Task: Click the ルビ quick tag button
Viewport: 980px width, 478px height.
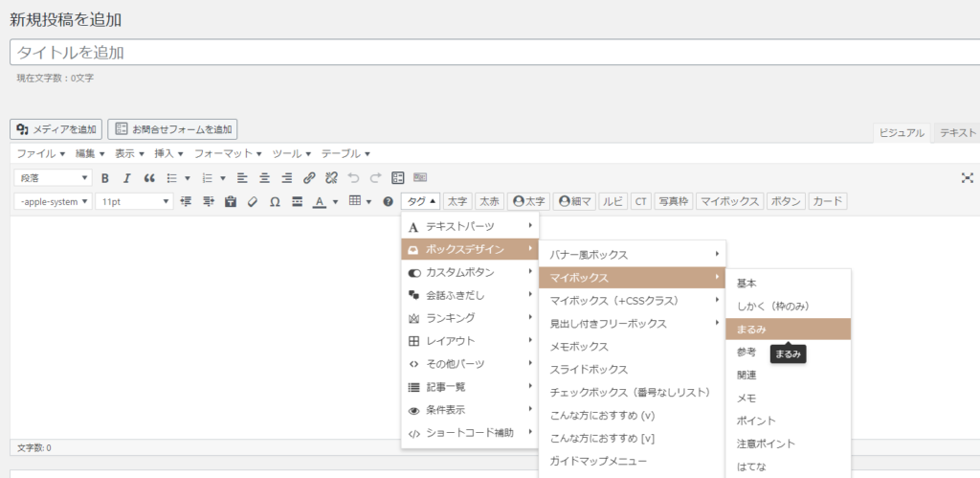Action: 613,201
